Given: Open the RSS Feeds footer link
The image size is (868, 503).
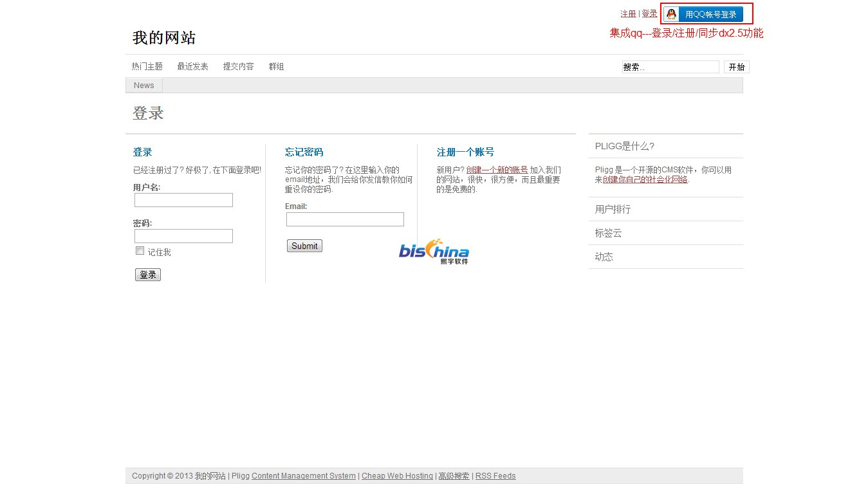Looking at the screenshot, I should 495,476.
